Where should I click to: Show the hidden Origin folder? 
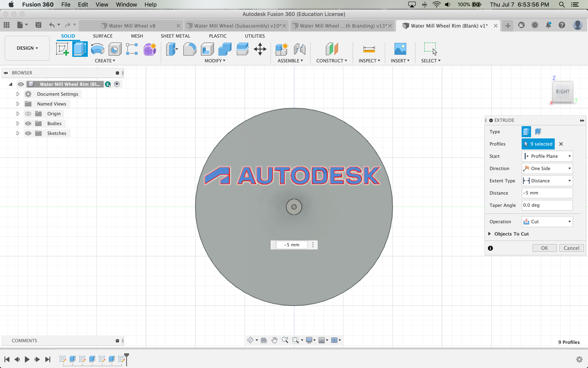coord(28,114)
